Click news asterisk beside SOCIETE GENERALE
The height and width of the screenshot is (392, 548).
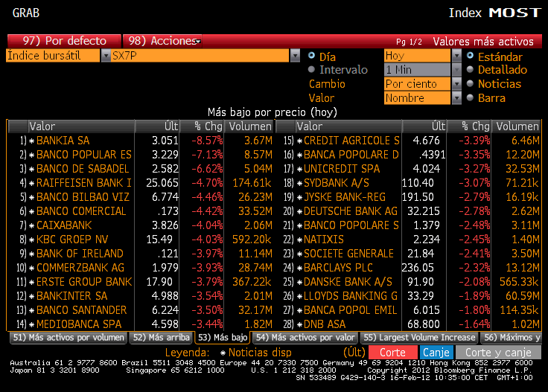click(299, 254)
